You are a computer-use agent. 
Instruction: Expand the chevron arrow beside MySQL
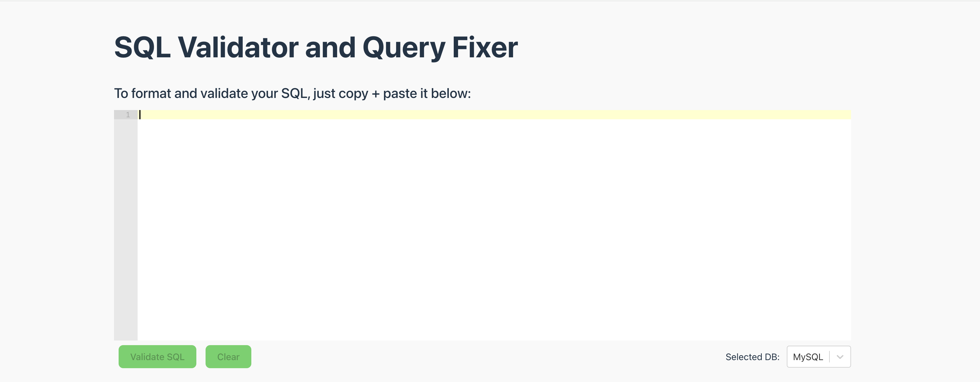point(840,357)
